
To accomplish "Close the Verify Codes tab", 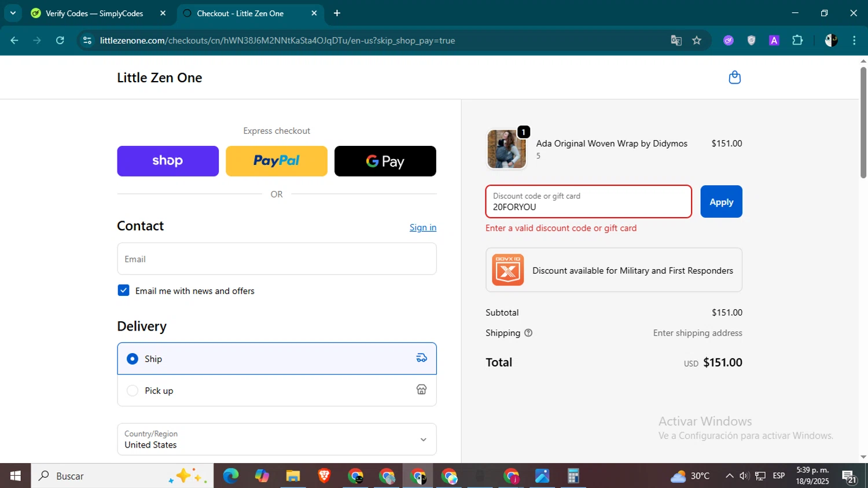I will coord(163,13).
